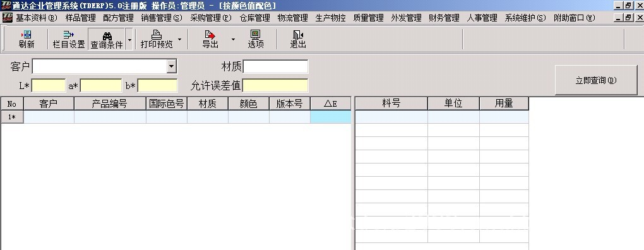Open the 外发管理 menu
The image size is (644, 250).
(x=406, y=18)
